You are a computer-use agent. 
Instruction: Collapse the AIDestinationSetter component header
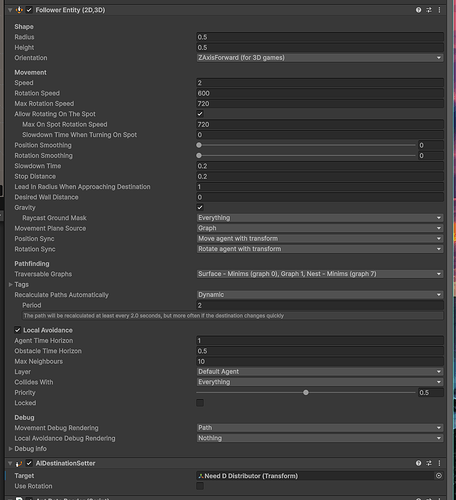pos(10,463)
